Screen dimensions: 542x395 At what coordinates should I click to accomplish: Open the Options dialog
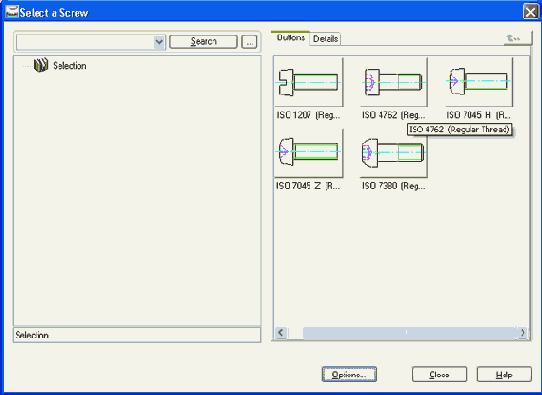pyautogui.click(x=349, y=374)
